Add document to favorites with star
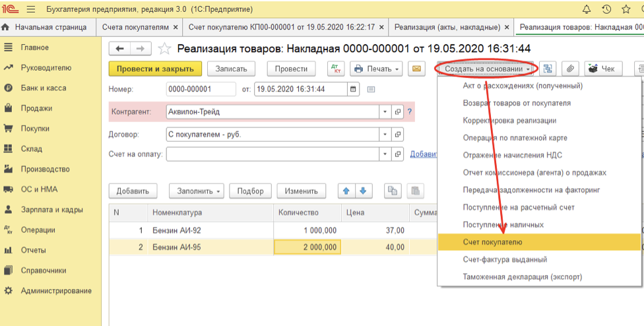 (x=165, y=49)
